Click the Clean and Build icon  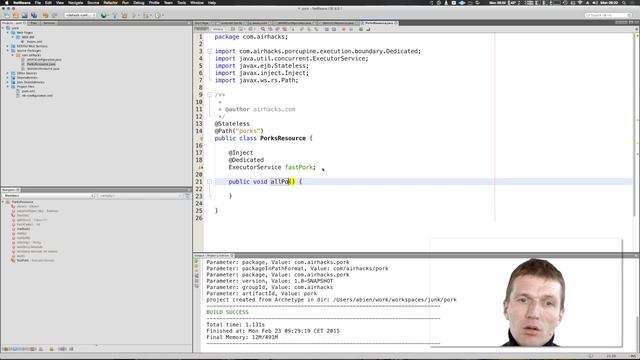[x=124, y=15]
